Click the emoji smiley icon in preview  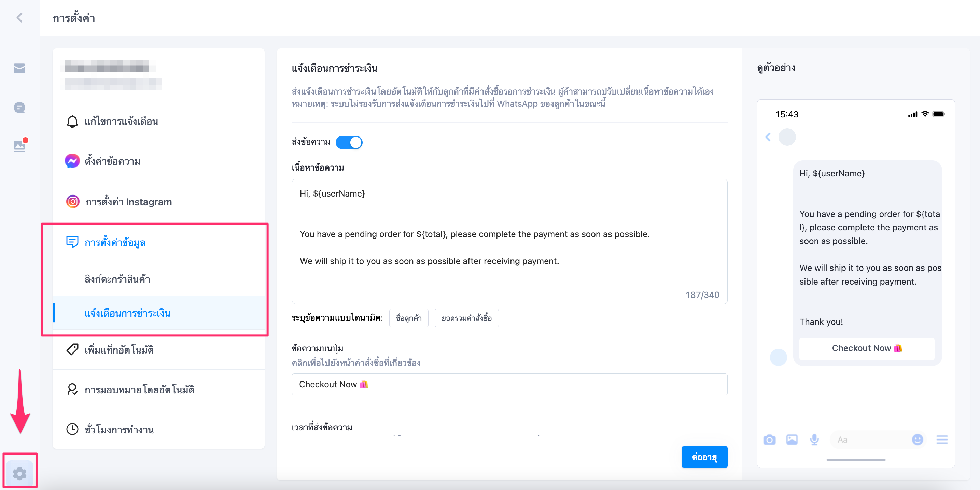pyautogui.click(x=917, y=440)
